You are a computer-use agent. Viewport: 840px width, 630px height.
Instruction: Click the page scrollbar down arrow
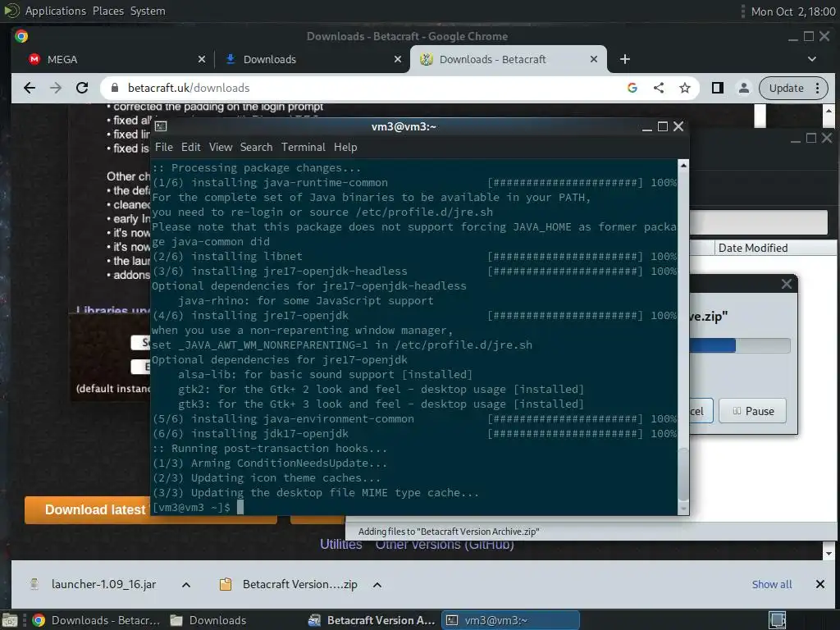pyautogui.click(x=829, y=554)
